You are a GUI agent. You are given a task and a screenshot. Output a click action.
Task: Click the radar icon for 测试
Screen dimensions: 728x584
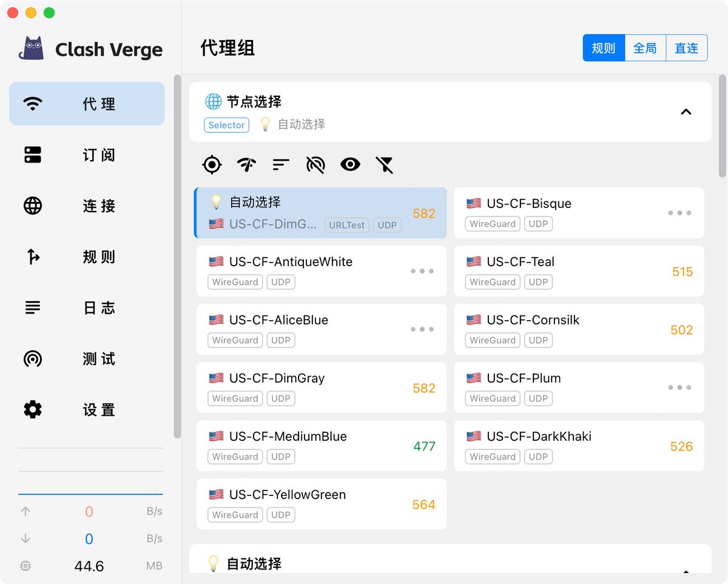pyautogui.click(x=33, y=358)
